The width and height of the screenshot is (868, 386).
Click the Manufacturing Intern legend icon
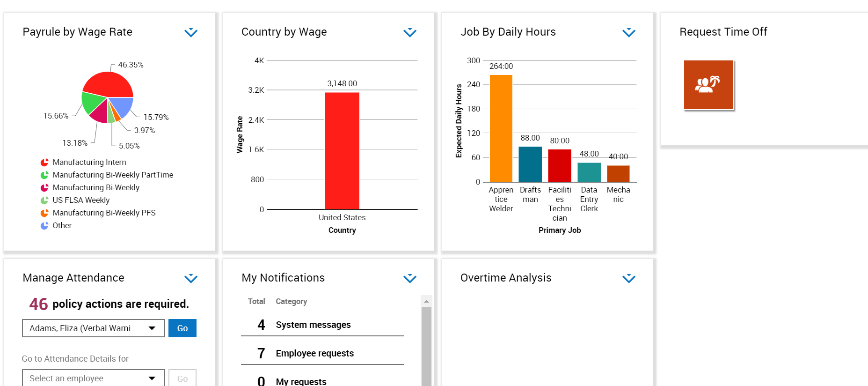pyautogui.click(x=44, y=163)
